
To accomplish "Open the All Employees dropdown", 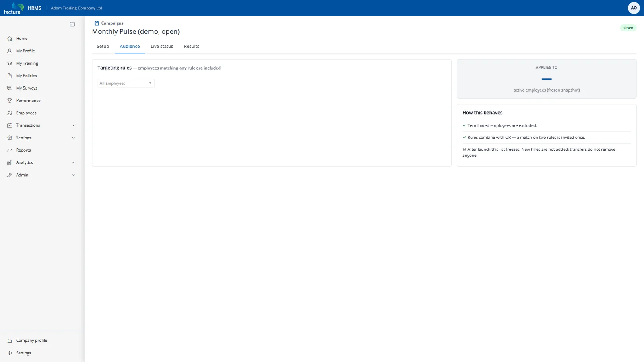I will [x=126, y=83].
